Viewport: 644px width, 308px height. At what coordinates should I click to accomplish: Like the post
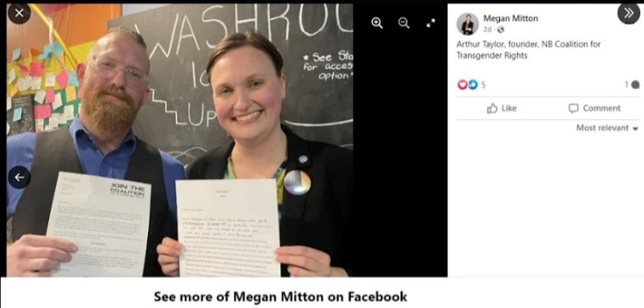click(501, 109)
